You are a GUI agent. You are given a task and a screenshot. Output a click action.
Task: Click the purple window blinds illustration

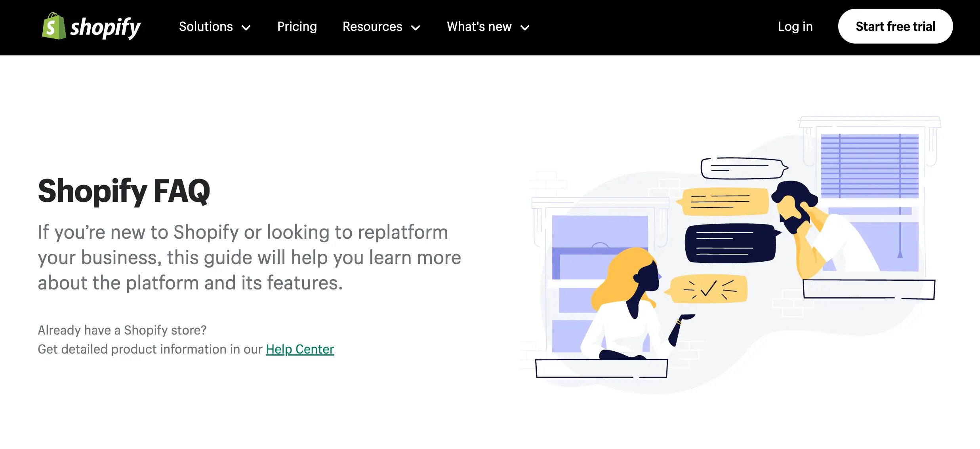click(x=869, y=166)
